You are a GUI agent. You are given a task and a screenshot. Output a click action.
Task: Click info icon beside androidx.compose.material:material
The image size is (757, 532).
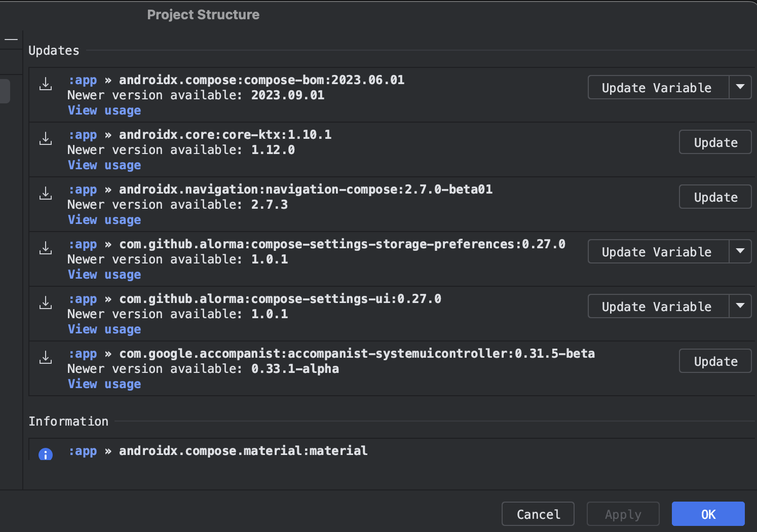click(x=46, y=454)
